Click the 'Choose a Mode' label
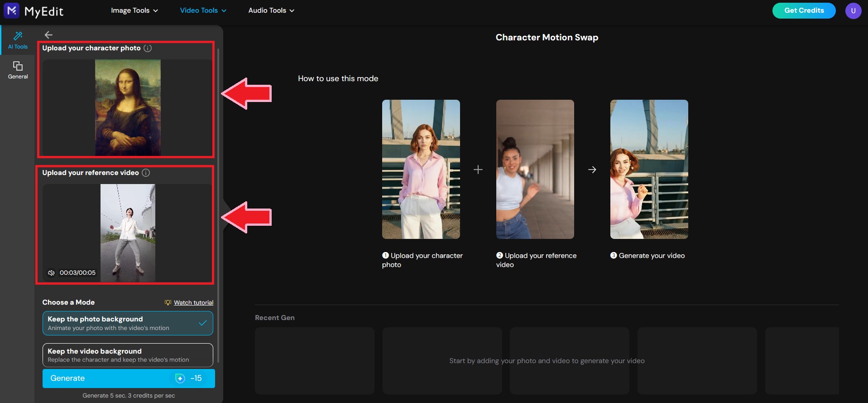The width and height of the screenshot is (868, 403). pyautogui.click(x=68, y=302)
